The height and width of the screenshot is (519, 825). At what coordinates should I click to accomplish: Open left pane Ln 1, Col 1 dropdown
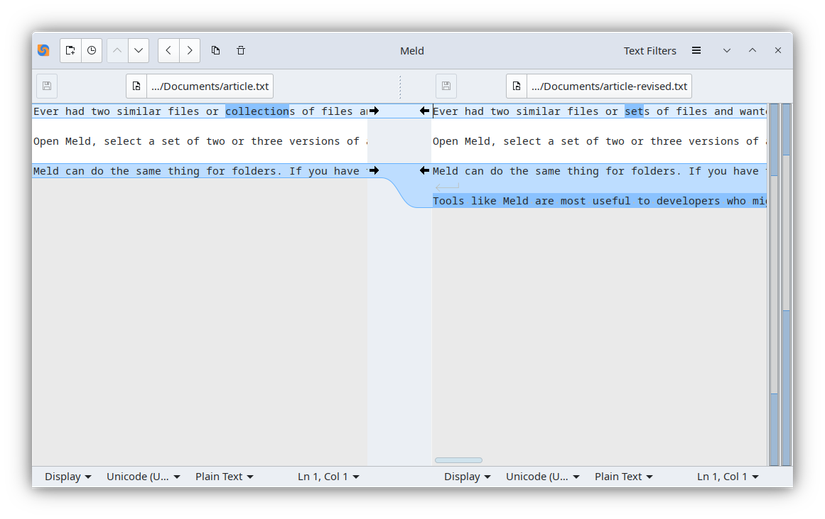coord(328,476)
